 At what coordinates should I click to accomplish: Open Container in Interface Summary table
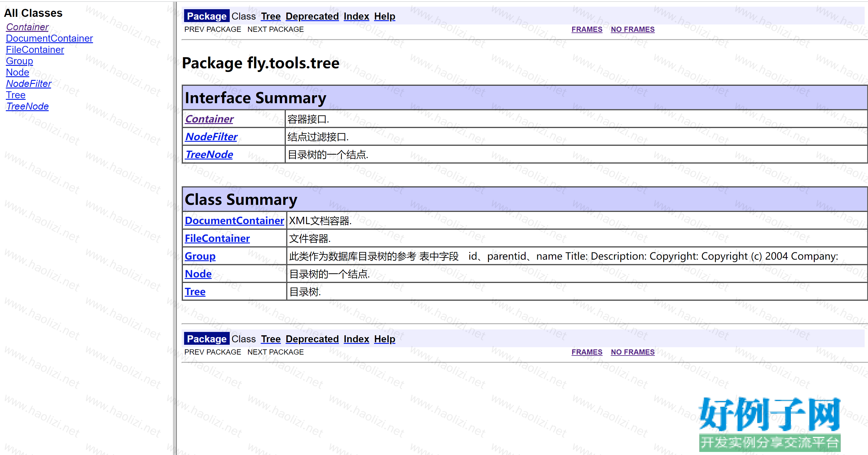pyautogui.click(x=209, y=119)
